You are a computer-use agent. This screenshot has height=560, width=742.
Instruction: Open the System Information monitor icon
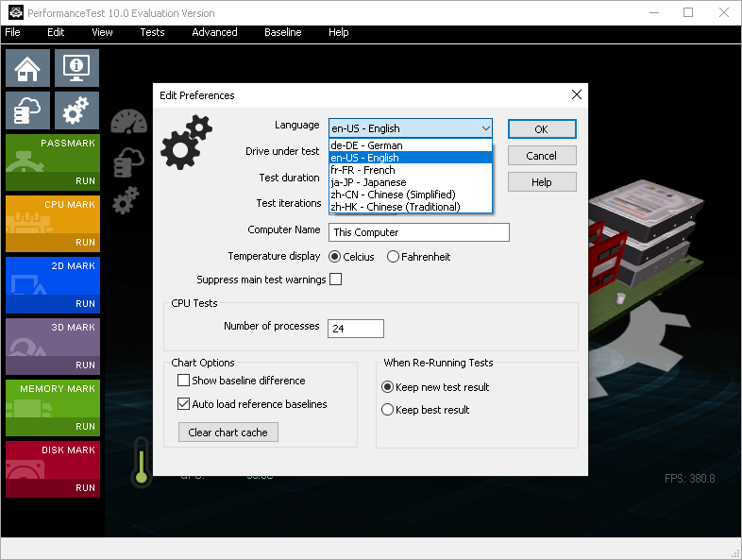[76, 68]
